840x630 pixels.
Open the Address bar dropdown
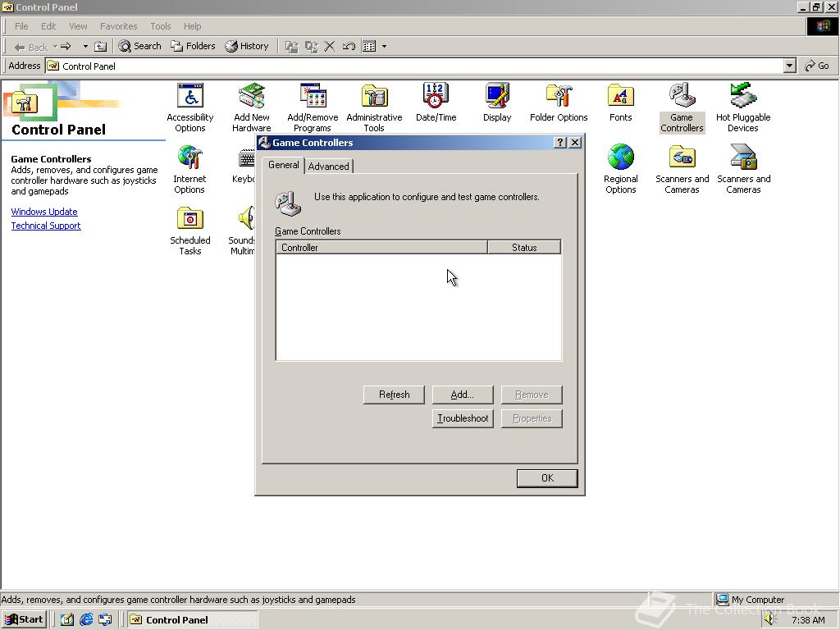pos(789,66)
